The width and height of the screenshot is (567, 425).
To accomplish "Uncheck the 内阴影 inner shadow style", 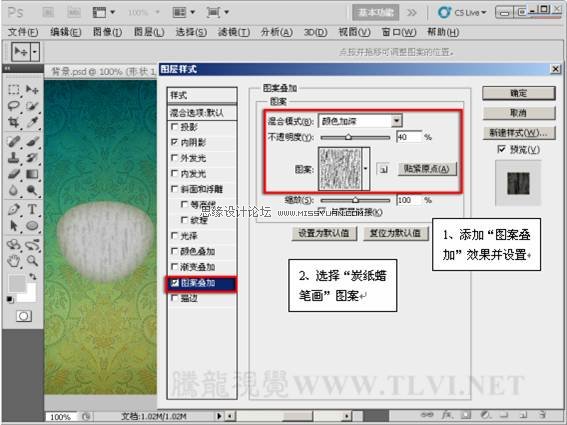I will coord(174,142).
